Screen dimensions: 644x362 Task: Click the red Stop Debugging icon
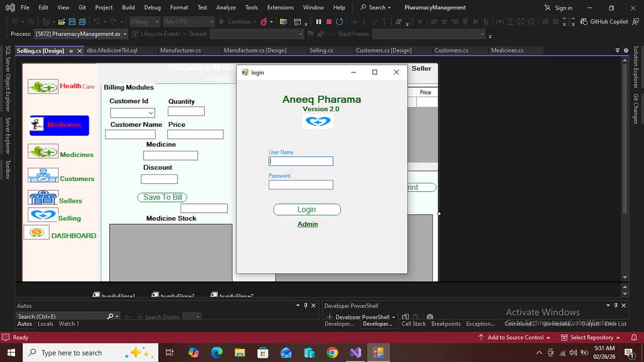(x=328, y=21)
